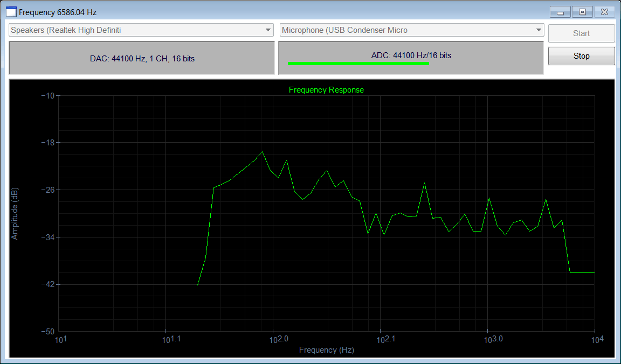Image resolution: width=621 pixels, height=364 pixels.
Task: Click the disabled Start button
Action: pyautogui.click(x=582, y=33)
